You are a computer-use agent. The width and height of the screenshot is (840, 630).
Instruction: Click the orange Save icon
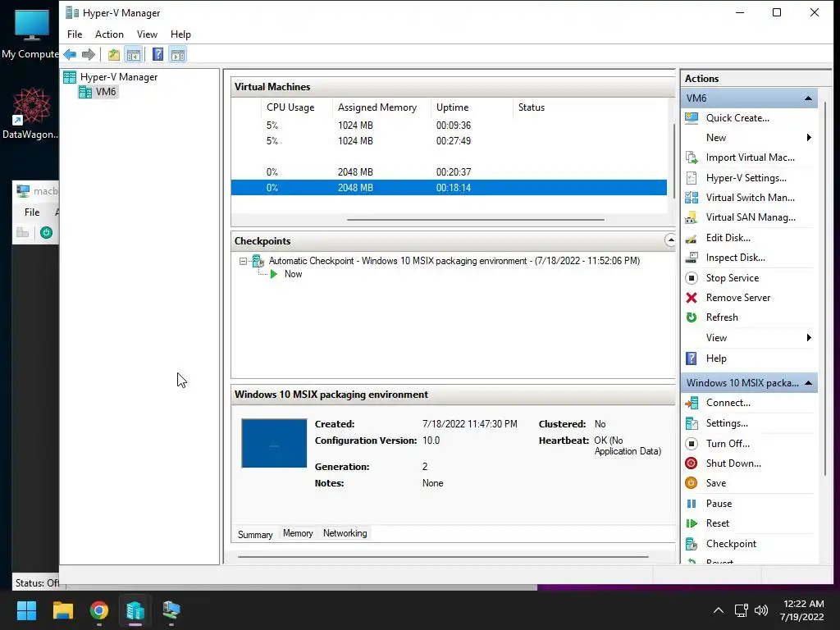tap(692, 483)
